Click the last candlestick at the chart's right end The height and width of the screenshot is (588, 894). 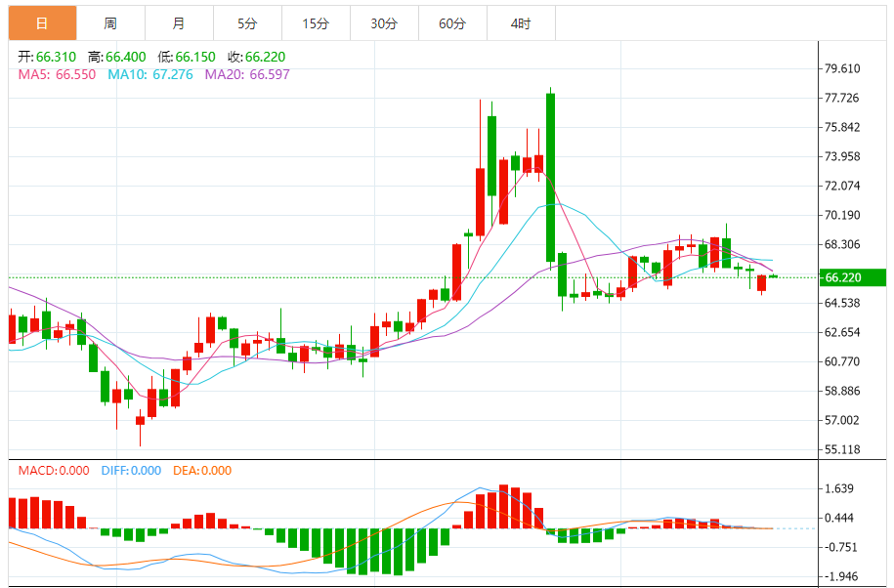(773, 276)
